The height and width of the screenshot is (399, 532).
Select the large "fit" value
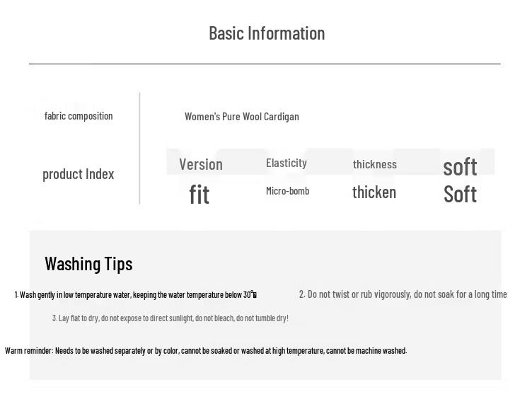pyautogui.click(x=199, y=194)
